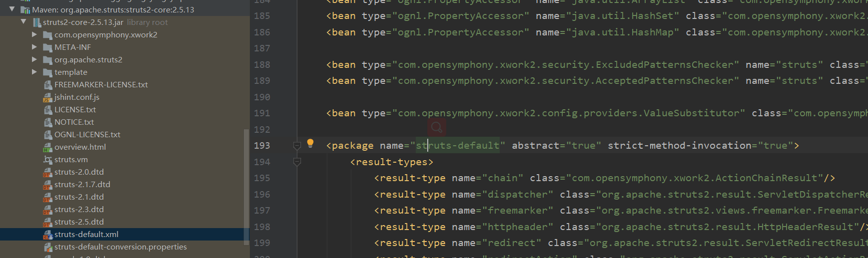The width and height of the screenshot is (868, 258).
Task: Click the struts-2.3.dtd file icon
Action: click(47, 210)
